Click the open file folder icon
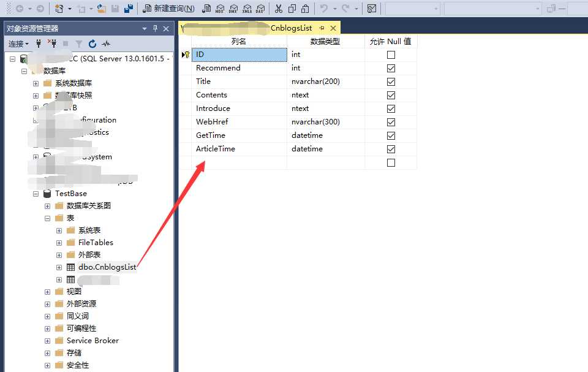 [x=101, y=8]
